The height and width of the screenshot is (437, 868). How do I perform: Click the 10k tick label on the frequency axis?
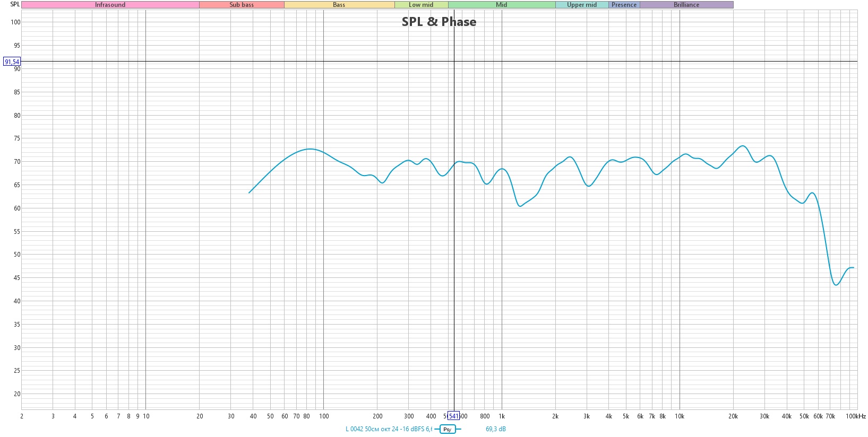(x=680, y=416)
